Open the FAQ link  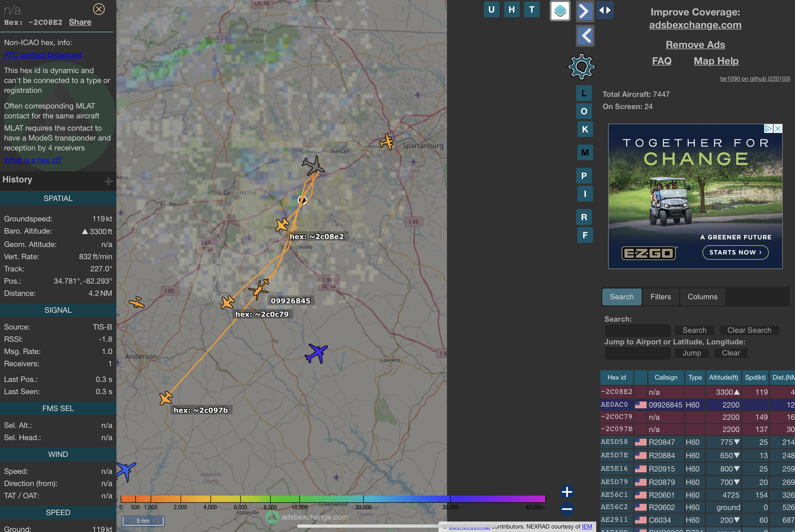coord(662,61)
